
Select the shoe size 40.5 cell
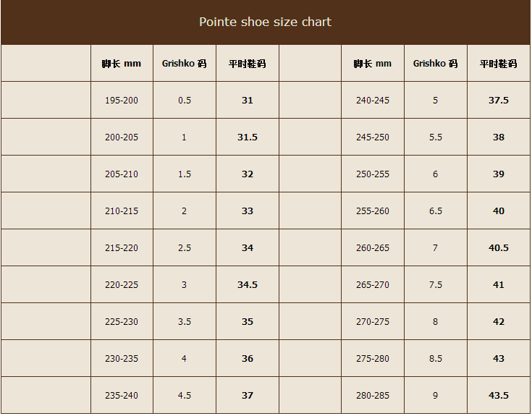point(499,248)
